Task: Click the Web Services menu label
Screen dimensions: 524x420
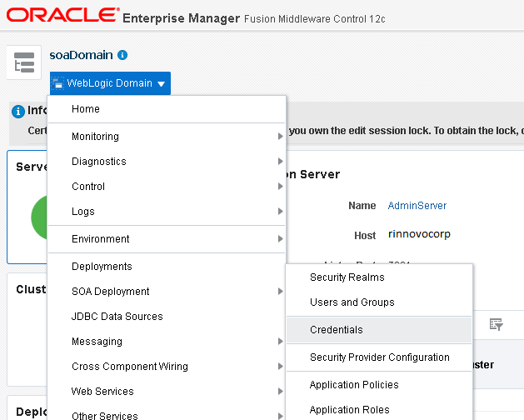Action: [x=102, y=391]
